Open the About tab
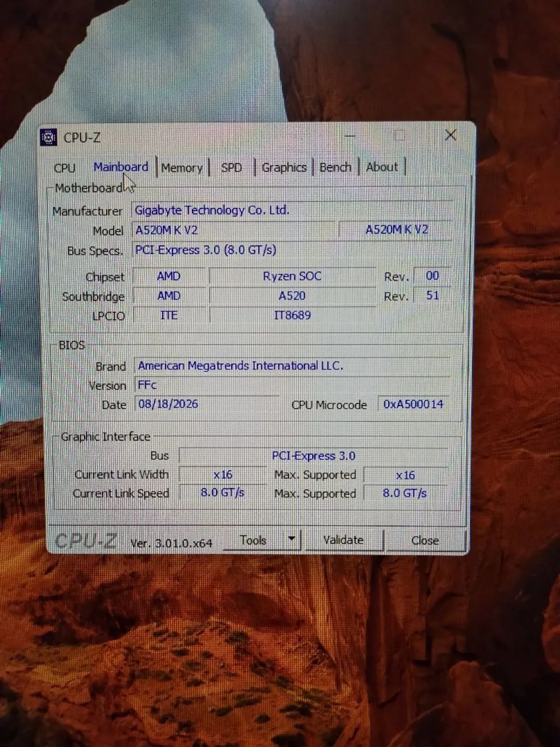This screenshot has width=560, height=747. [x=382, y=167]
